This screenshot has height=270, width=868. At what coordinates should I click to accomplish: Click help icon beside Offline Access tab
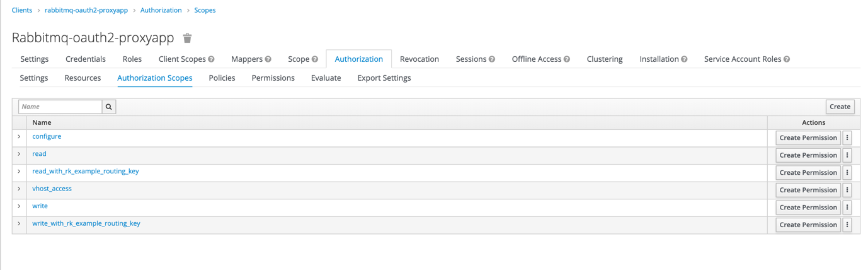click(x=567, y=59)
